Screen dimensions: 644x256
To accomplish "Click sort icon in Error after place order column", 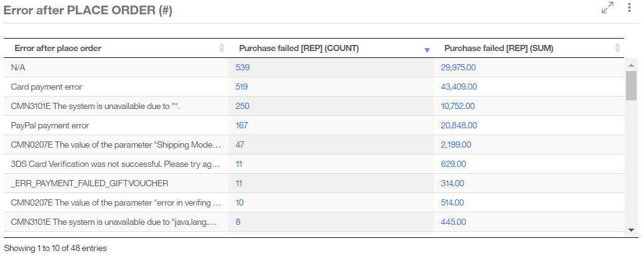I will [222, 48].
